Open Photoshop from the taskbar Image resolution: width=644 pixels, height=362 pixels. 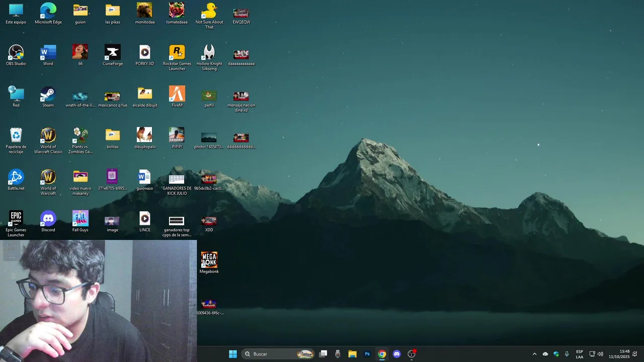coord(367,354)
